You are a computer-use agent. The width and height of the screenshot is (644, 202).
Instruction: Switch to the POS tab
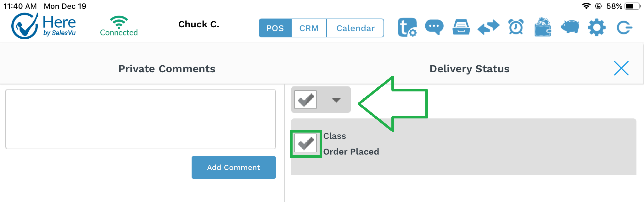[x=275, y=28]
